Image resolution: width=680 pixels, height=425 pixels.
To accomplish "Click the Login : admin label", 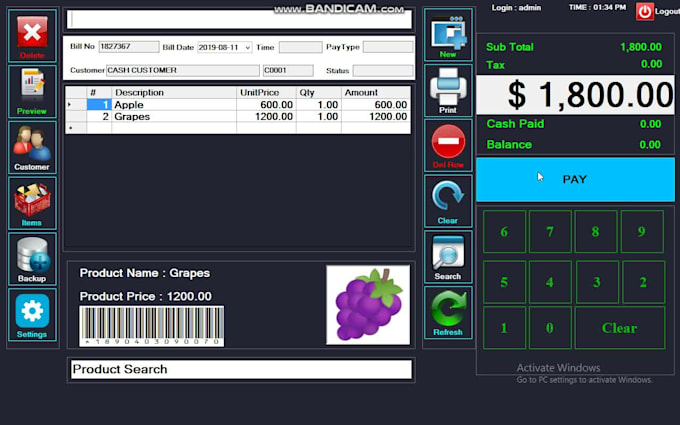I will coord(516,7).
